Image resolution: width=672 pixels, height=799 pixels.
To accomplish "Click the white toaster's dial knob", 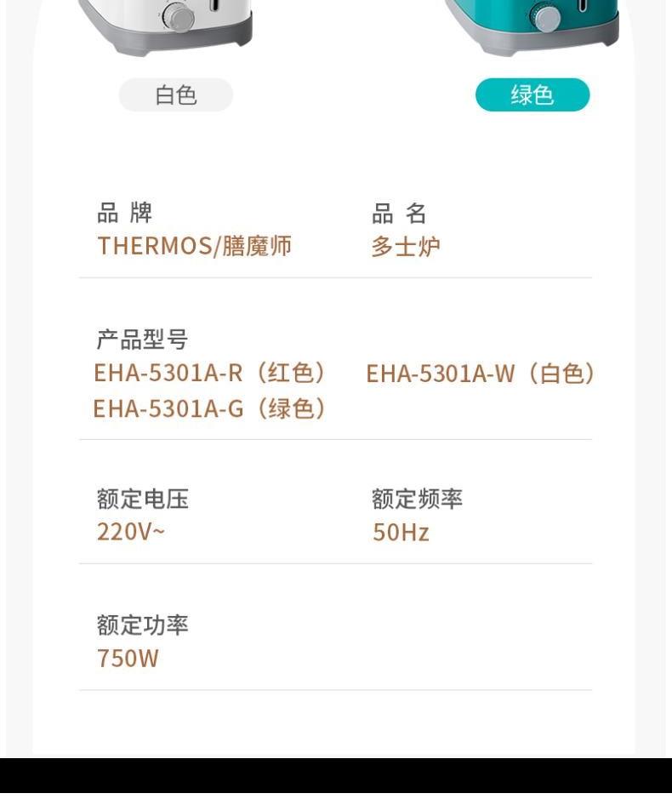I will click(x=179, y=18).
